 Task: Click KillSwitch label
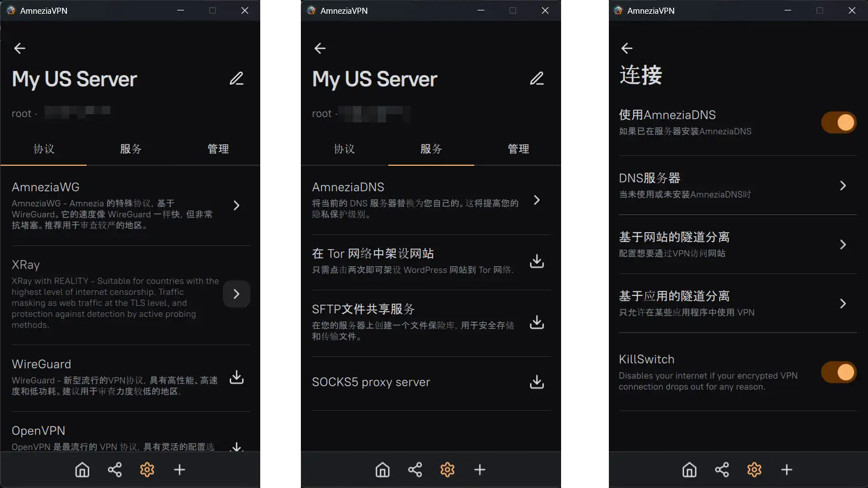(647, 359)
